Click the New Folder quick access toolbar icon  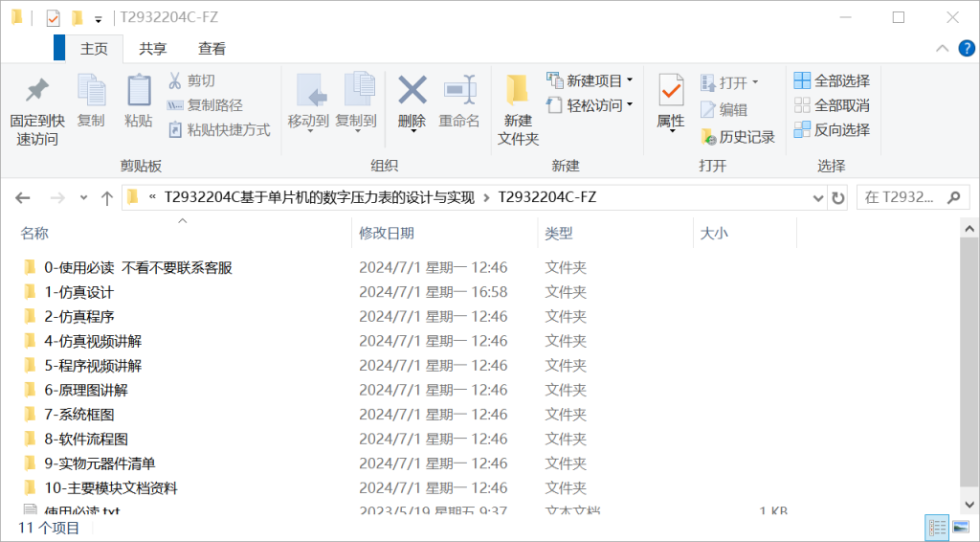[x=78, y=17]
